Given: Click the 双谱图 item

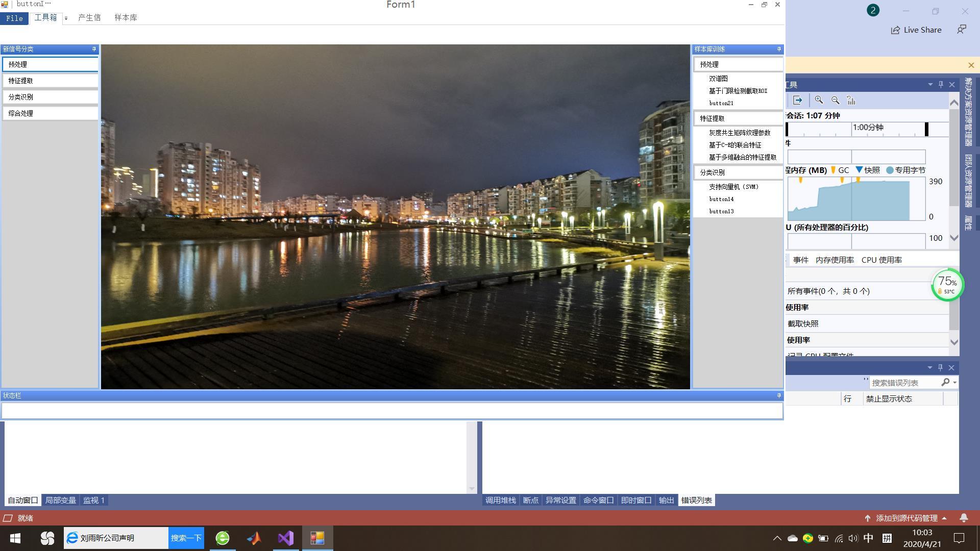Looking at the screenshot, I should pos(718,79).
